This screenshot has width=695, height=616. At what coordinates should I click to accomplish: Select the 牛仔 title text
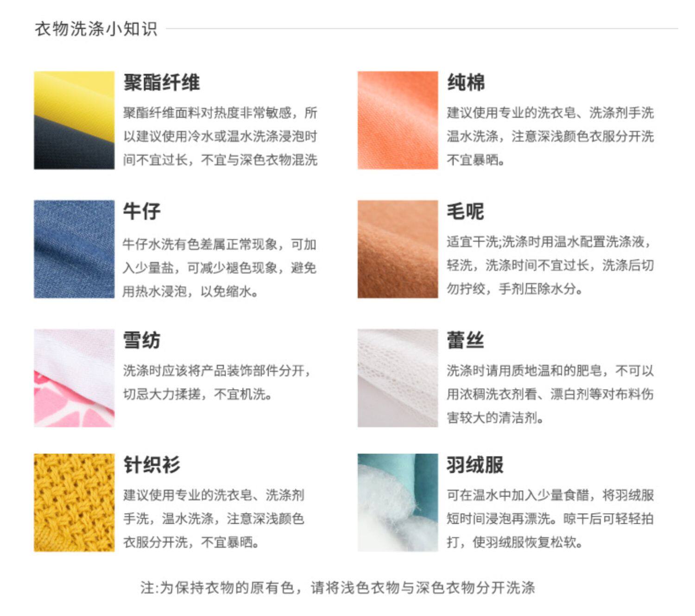[142, 211]
